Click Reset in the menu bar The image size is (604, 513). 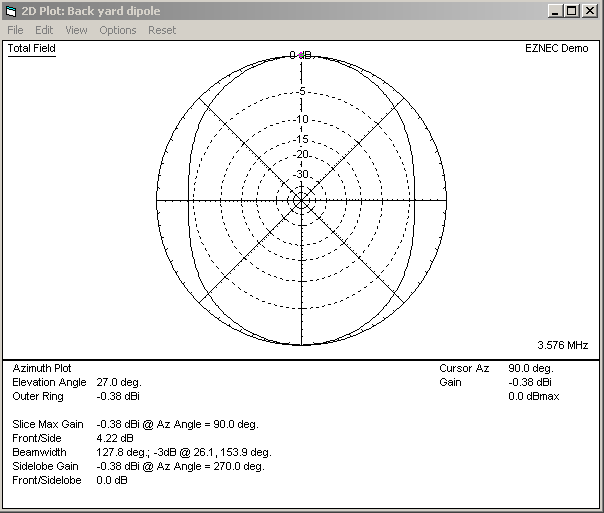[162, 30]
